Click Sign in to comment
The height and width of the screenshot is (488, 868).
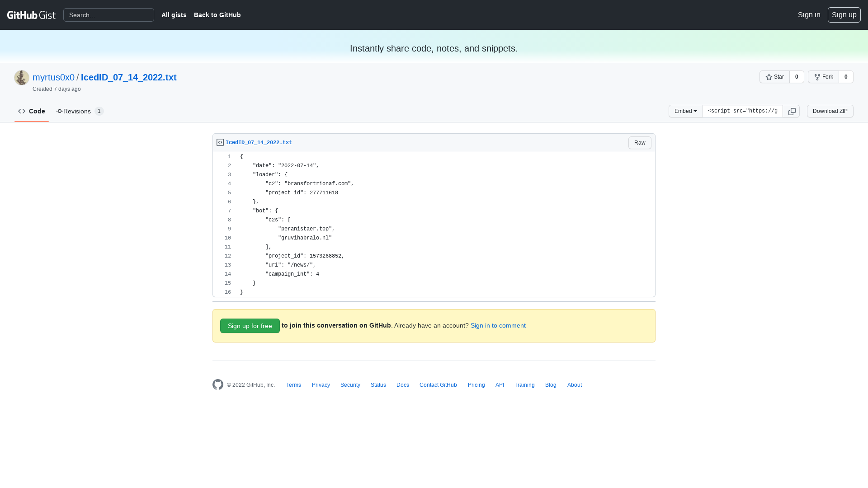498,325
